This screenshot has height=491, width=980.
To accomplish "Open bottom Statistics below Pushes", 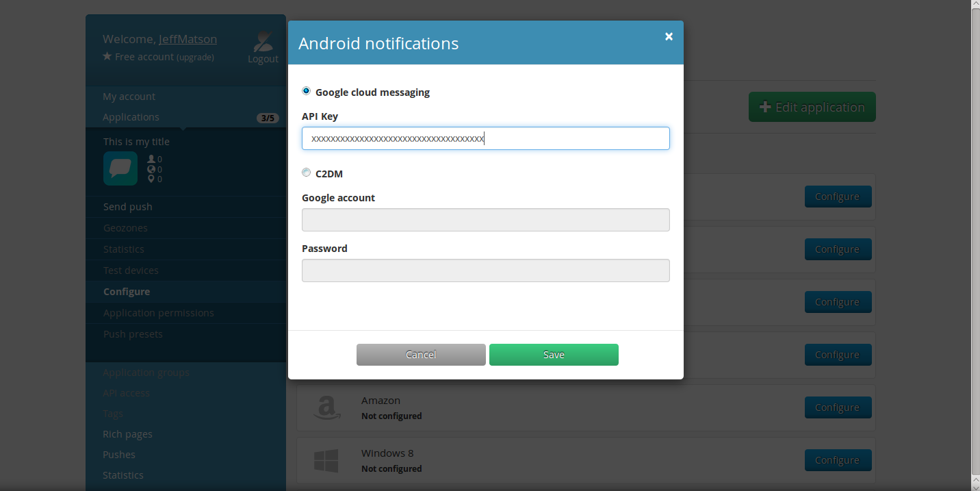I will click(123, 475).
